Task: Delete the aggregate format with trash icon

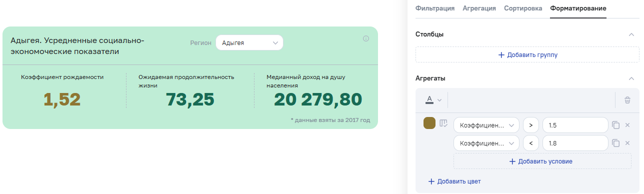Action: [627, 100]
